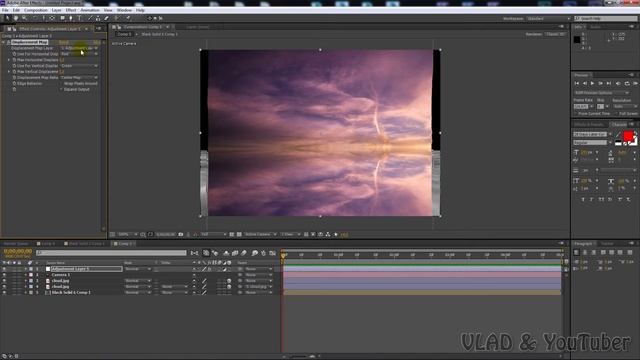
Task: Select the Zoom magnifier tool
Action: point(24,18)
